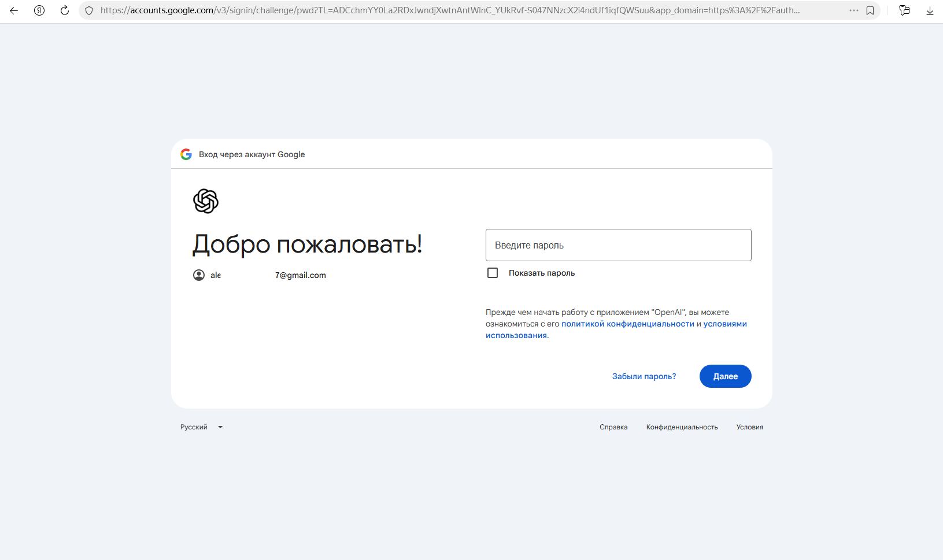Click the URL text in the address bar

450,10
